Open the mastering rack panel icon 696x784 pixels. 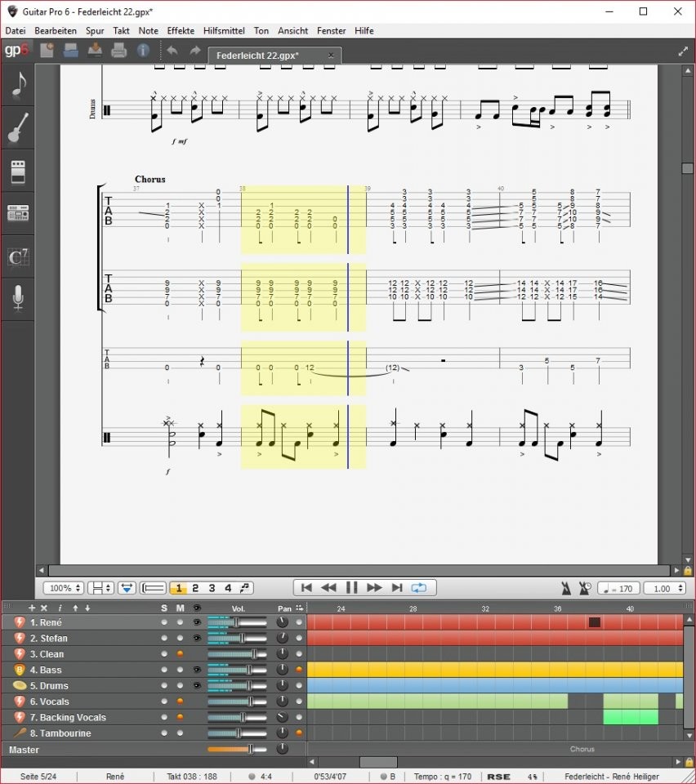[x=19, y=213]
